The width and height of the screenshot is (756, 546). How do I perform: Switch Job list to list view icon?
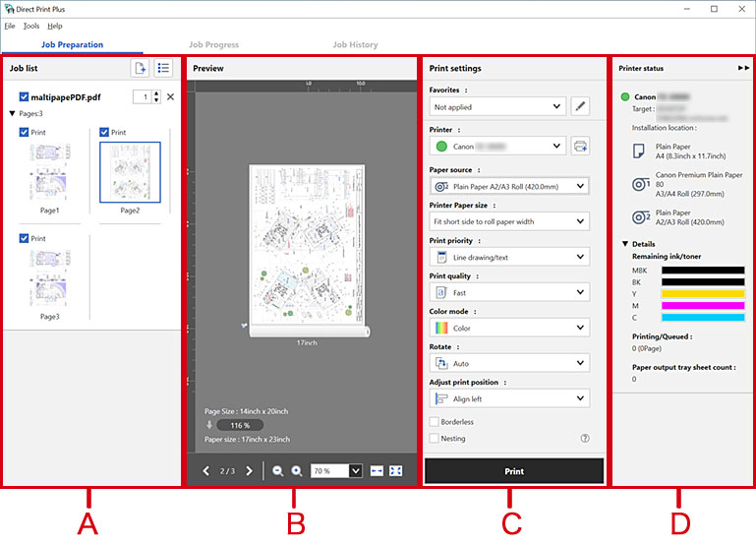[164, 68]
